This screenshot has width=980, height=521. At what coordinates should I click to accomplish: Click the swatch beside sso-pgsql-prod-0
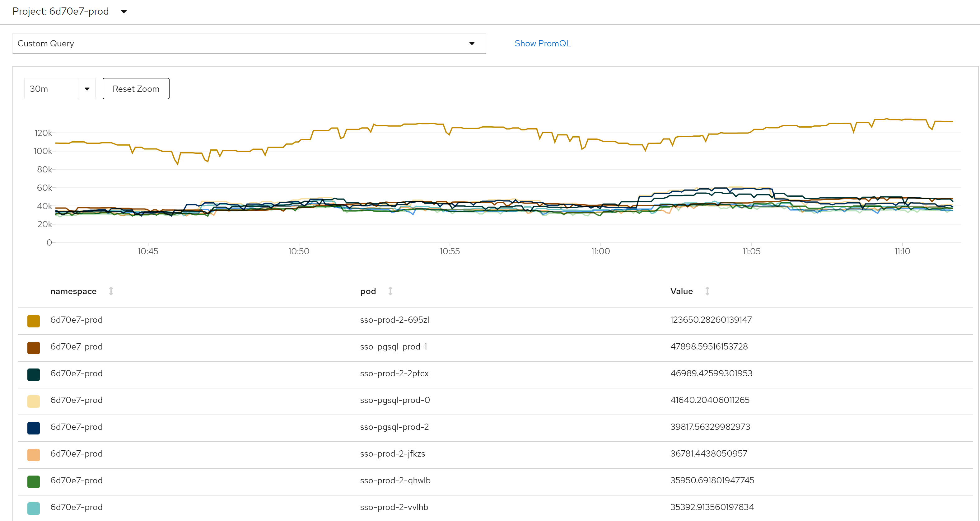tap(34, 401)
